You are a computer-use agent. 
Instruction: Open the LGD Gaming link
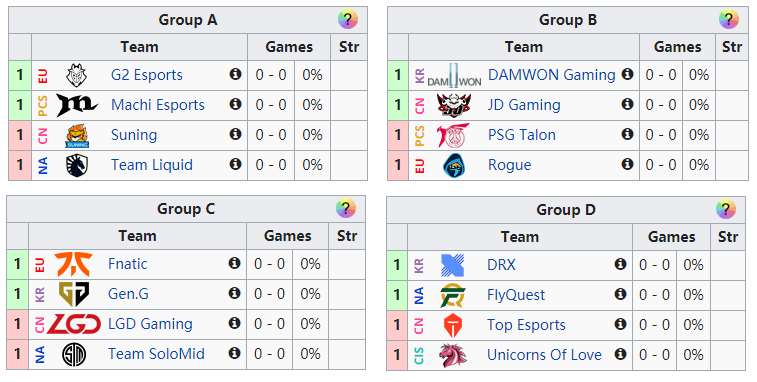pos(150,324)
